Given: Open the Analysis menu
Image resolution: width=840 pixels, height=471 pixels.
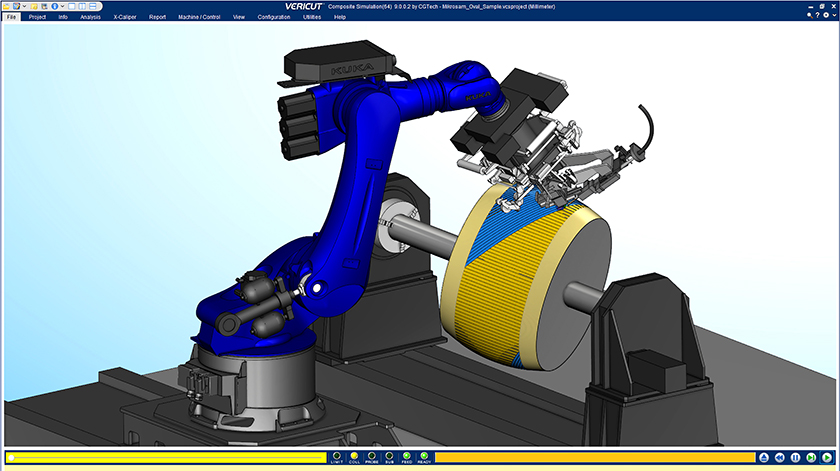Looking at the screenshot, I should [x=90, y=17].
